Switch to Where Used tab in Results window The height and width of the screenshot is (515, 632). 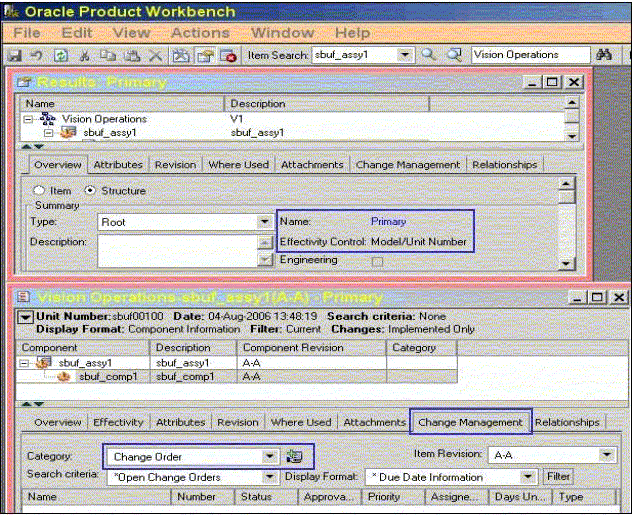(239, 164)
